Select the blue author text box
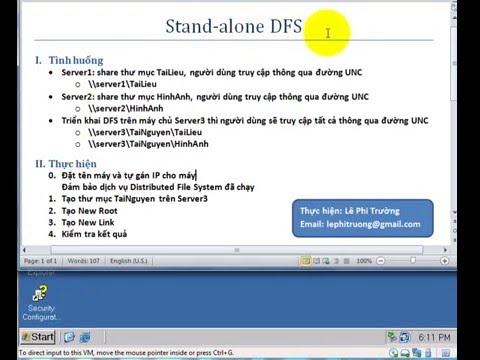 tap(363, 218)
